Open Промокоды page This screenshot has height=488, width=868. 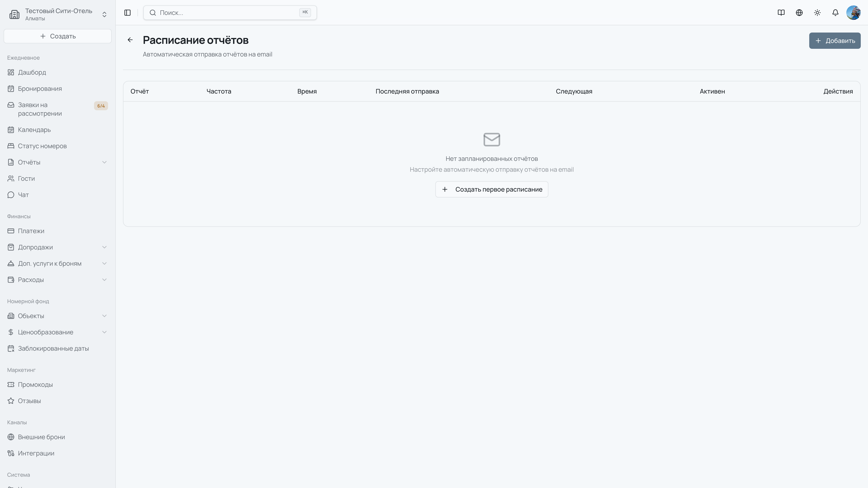pos(58,385)
